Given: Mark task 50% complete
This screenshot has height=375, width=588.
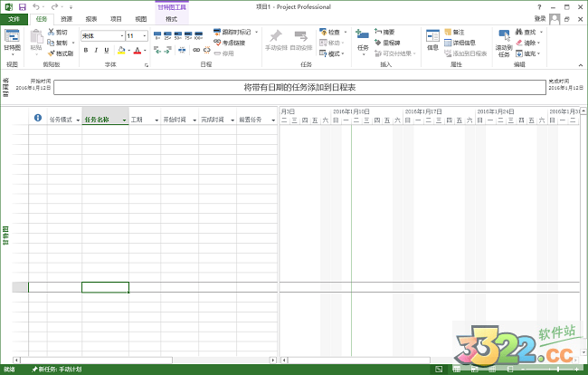Looking at the screenshot, I should click(178, 35).
